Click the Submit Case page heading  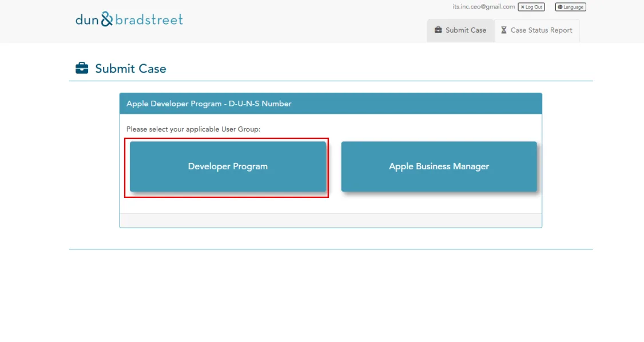coord(130,69)
